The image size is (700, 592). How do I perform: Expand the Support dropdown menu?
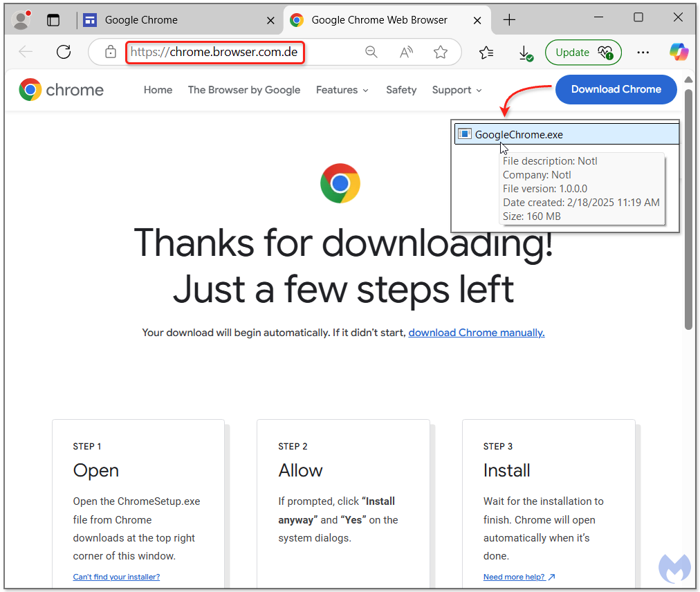pyautogui.click(x=457, y=90)
